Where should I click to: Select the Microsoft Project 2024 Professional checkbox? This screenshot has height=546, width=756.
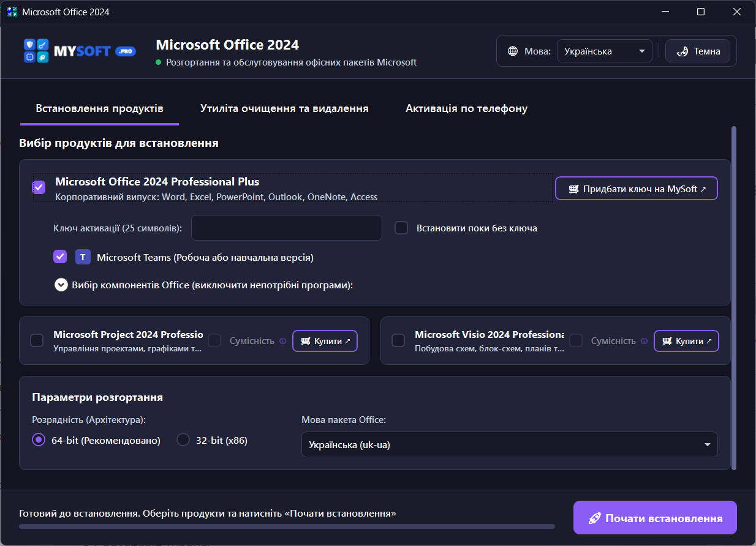37,340
